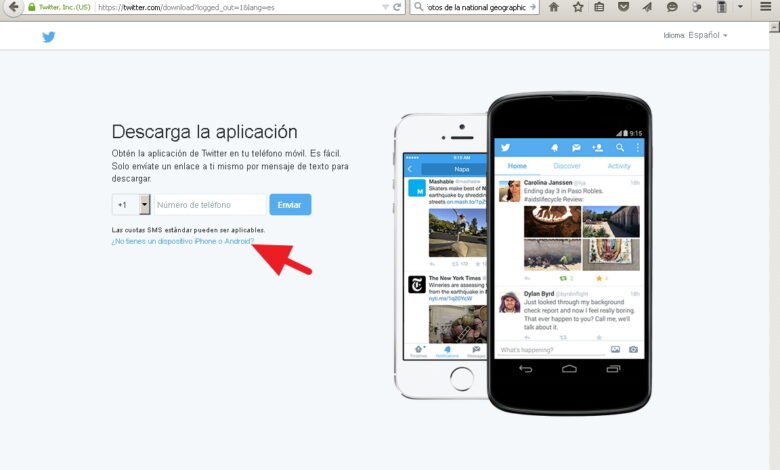The width and height of the screenshot is (780, 470).
Task: Click the Pocket save icon
Action: tap(623, 7)
